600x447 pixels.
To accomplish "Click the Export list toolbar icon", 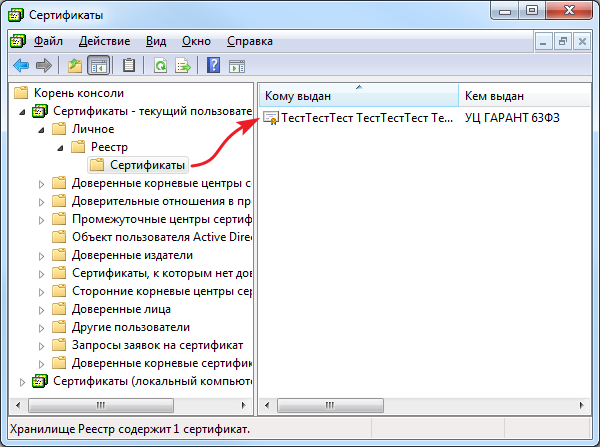I will pos(183,66).
